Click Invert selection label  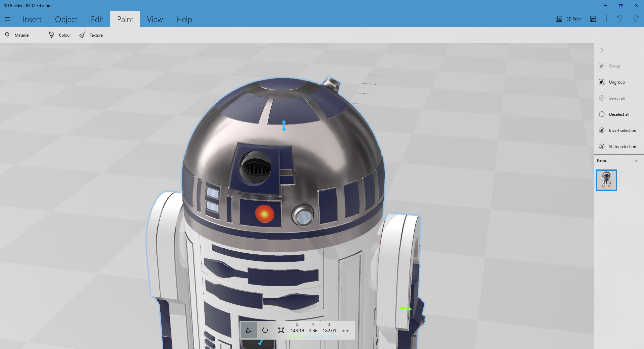click(623, 131)
